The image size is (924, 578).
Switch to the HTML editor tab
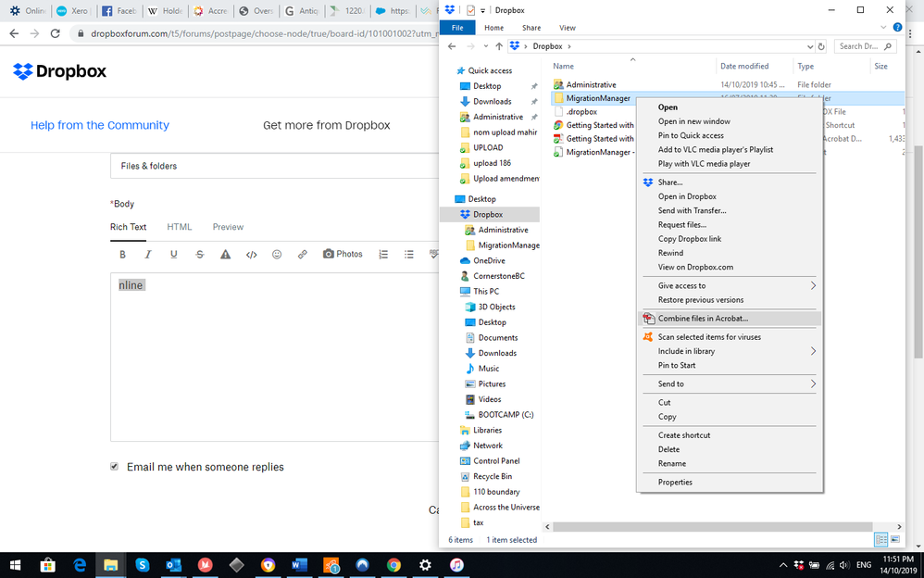[180, 227]
